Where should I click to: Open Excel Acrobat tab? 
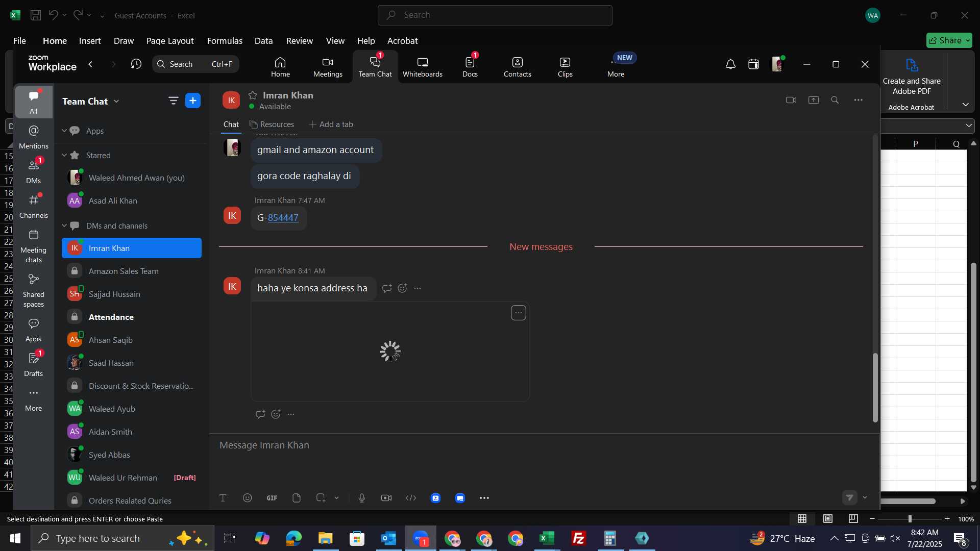(402, 41)
